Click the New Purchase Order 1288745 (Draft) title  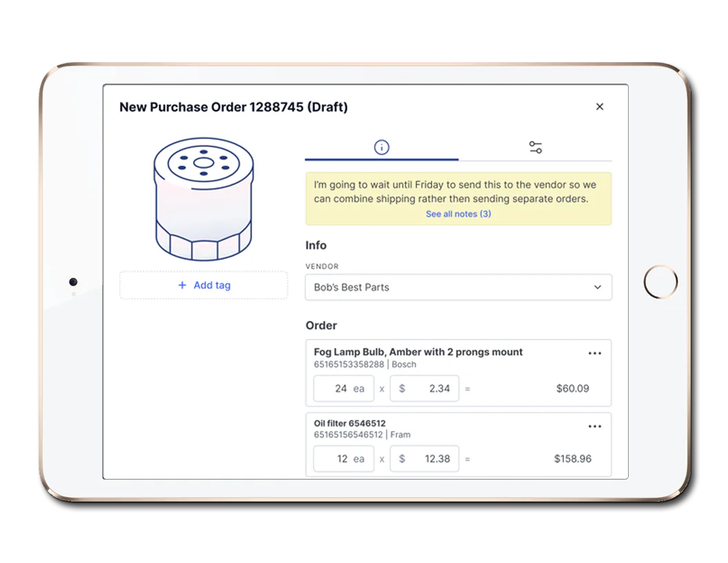click(234, 108)
